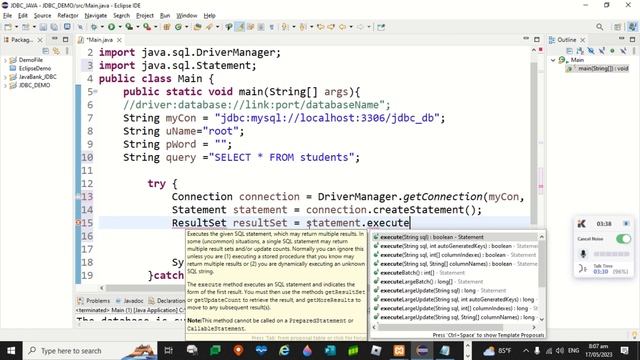The image size is (640, 360).
Task: Select execute(String sql, int autoGeneratedKeys) proposal
Action: tap(455, 246)
